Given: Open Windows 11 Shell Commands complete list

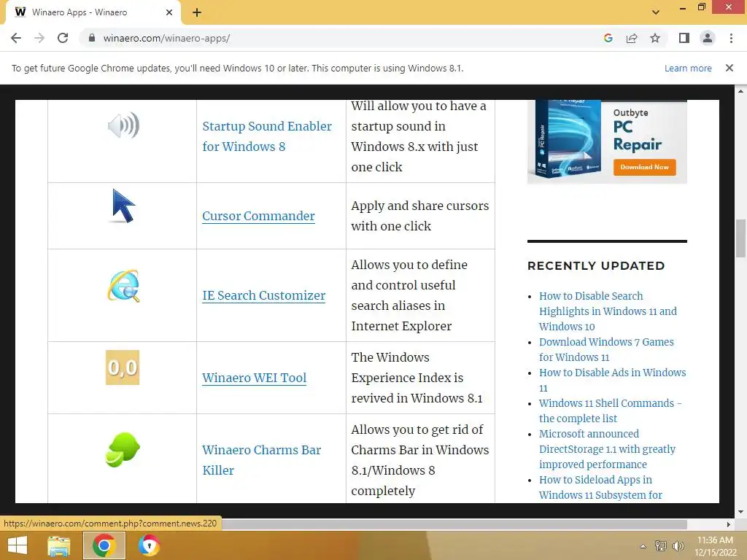Looking at the screenshot, I should pos(611,411).
